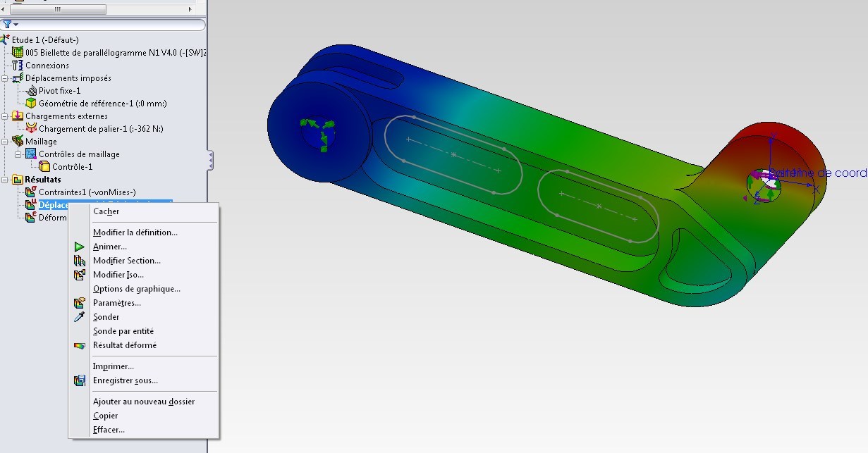This screenshot has height=453, width=868.
Task: Select Contrôle-1 mesh control row
Action: coord(72,166)
